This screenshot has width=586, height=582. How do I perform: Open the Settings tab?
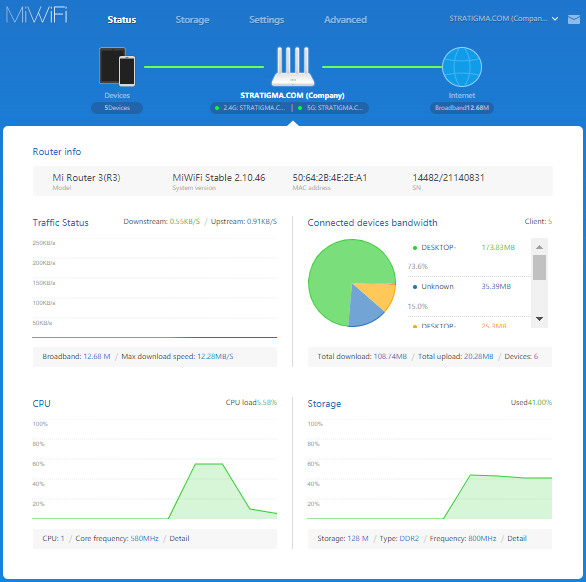tap(266, 20)
